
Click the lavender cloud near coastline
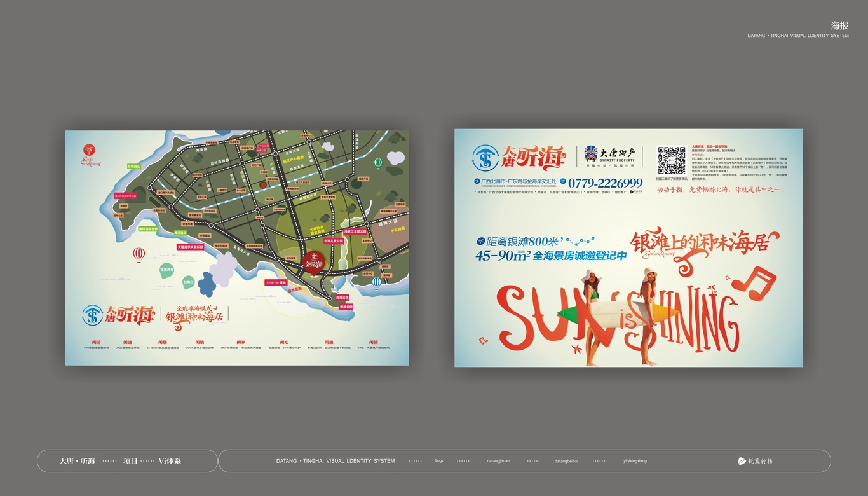pos(223,270)
